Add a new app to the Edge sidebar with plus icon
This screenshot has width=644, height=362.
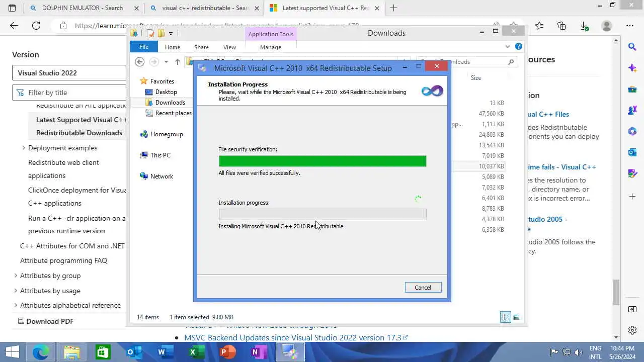[632, 196]
